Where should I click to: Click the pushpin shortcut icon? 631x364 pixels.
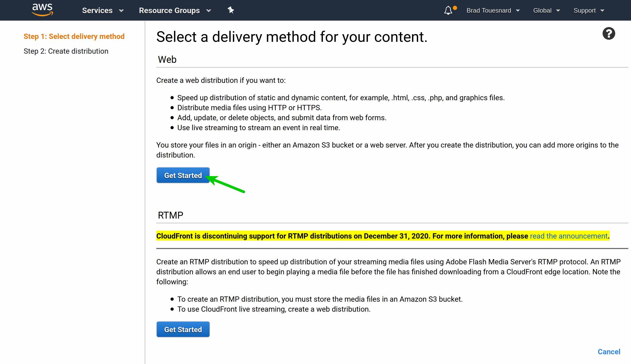pos(231,10)
